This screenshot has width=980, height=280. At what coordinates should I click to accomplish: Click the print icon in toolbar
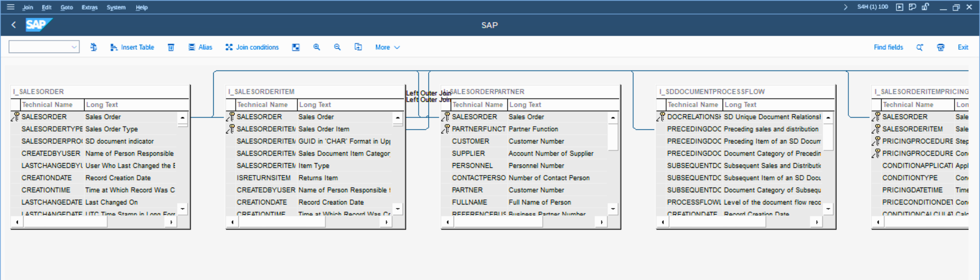click(941, 47)
